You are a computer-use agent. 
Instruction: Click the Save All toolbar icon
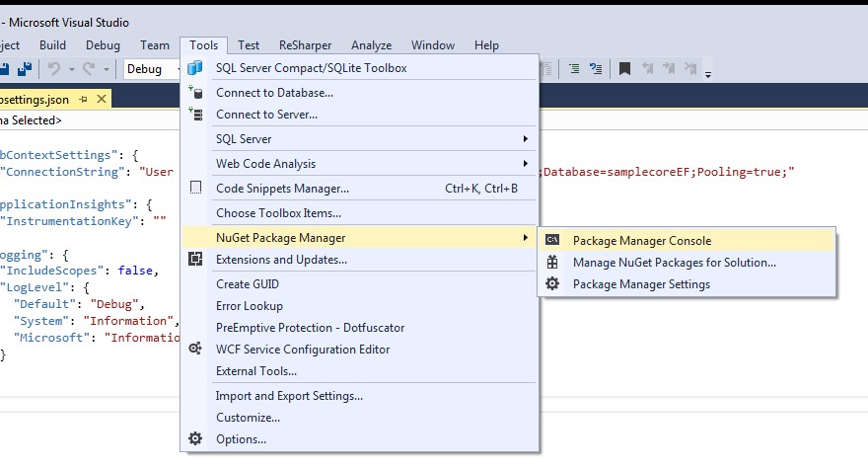coord(25,69)
